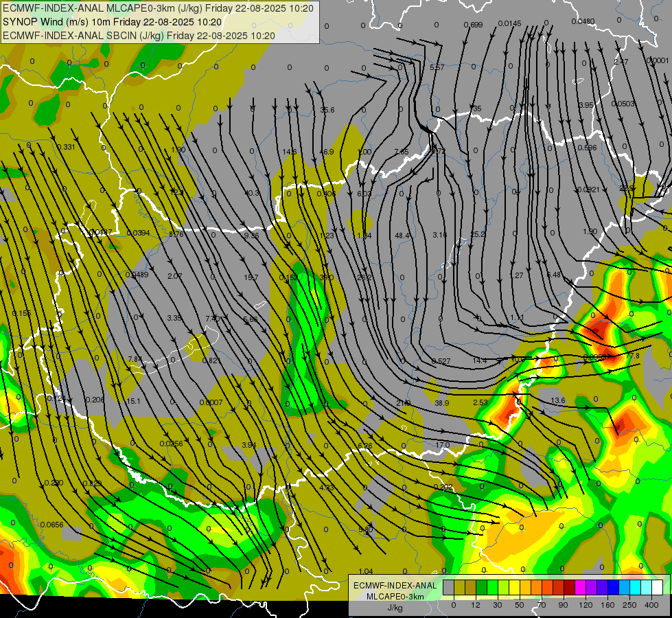This screenshot has height=618, width=672.
Task: Click the SBCIN header line
Action: [x=139, y=36]
